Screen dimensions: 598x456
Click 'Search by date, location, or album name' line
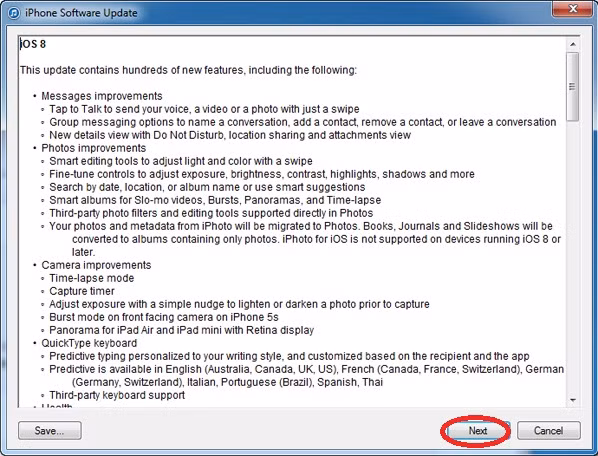point(207,187)
